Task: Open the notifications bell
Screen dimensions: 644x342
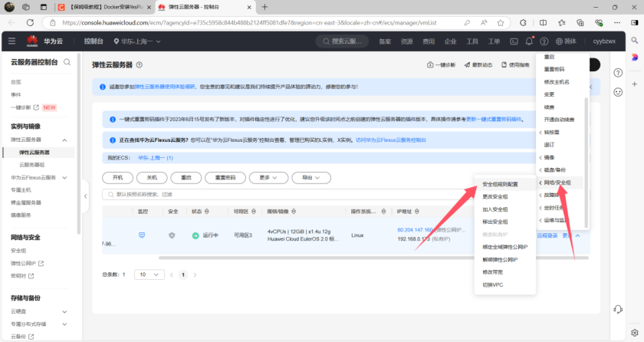Action: pos(529,41)
